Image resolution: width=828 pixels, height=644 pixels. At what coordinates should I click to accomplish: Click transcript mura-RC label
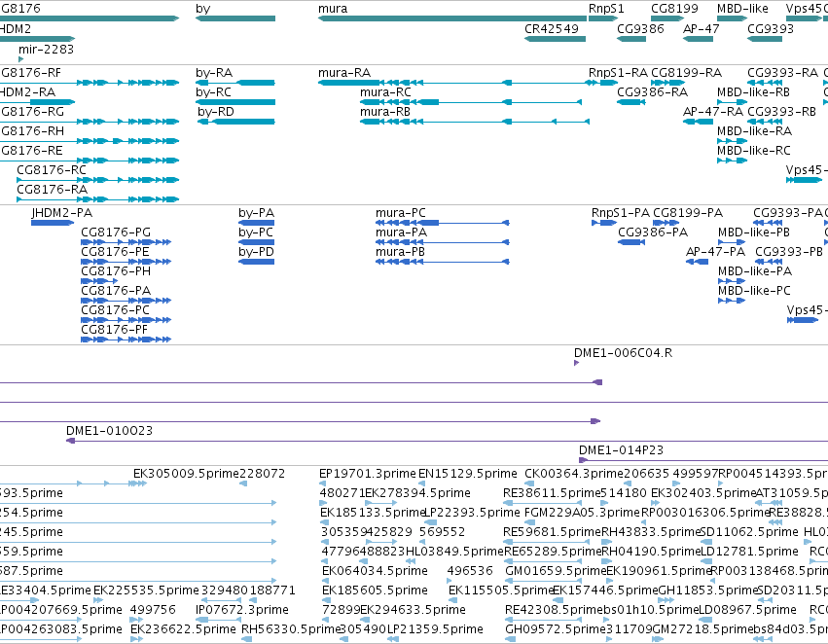[x=385, y=92]
